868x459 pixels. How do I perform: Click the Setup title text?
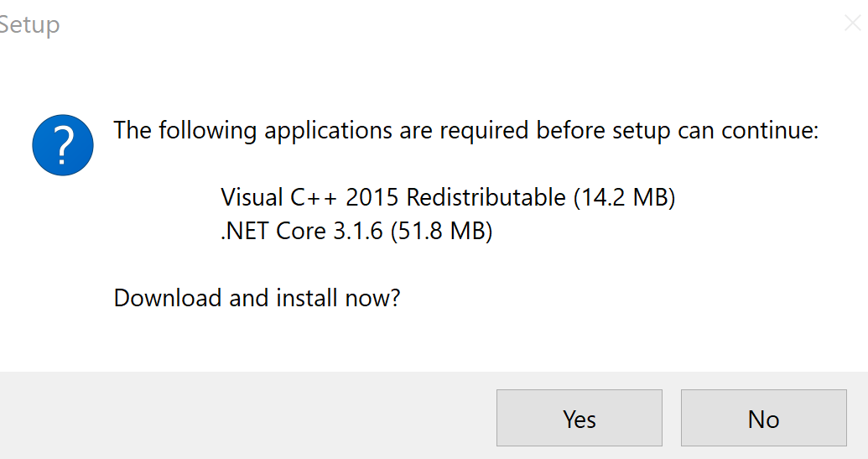pos(29,24)
